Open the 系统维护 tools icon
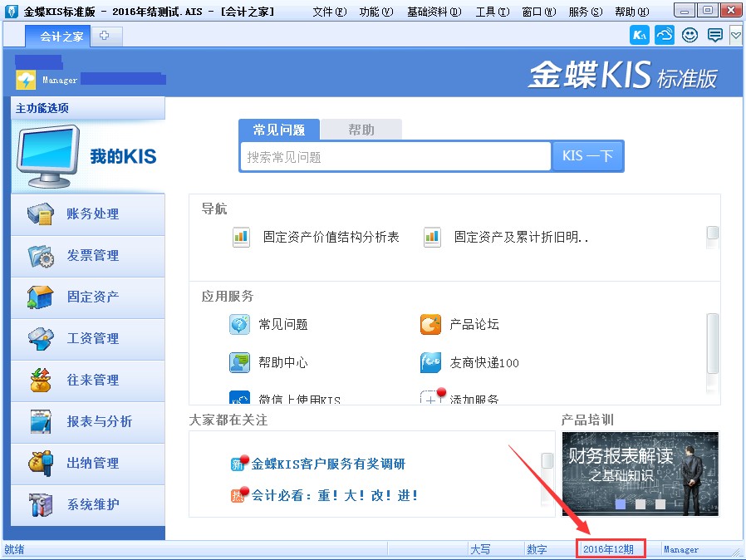Image resolution: width=746 pixels, height=560 pixels. tap(41, 504)
